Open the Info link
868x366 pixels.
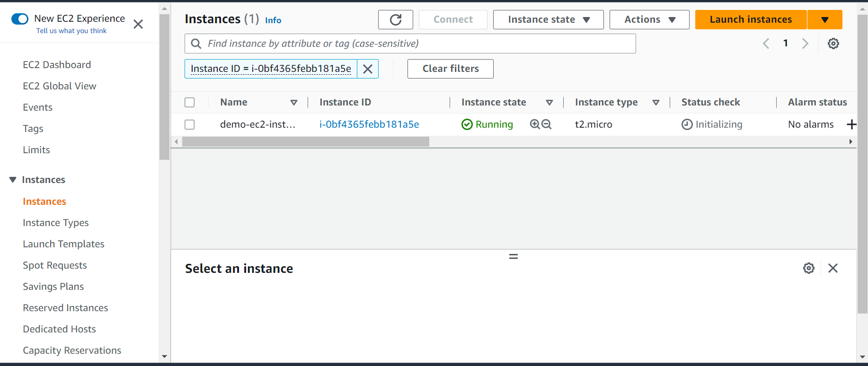coord(273,20)
